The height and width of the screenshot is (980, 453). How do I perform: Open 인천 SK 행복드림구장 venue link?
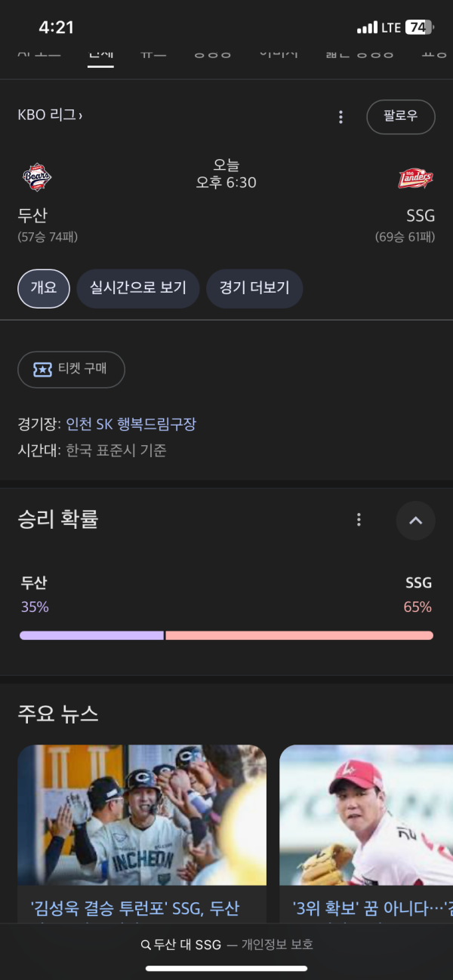coord(131,424)
